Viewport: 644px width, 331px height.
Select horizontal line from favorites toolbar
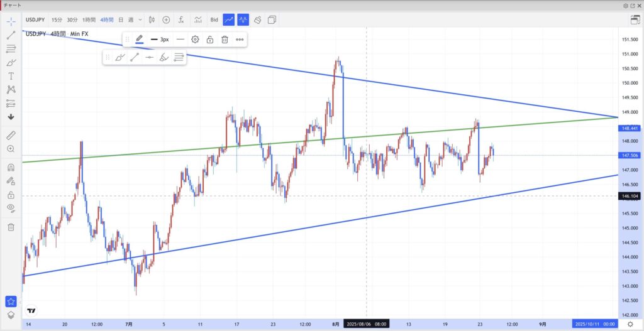[150, 57]
